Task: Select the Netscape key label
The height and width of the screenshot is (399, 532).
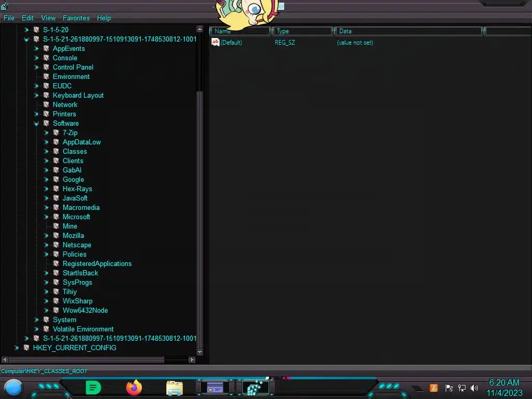Action: [77, 245]
